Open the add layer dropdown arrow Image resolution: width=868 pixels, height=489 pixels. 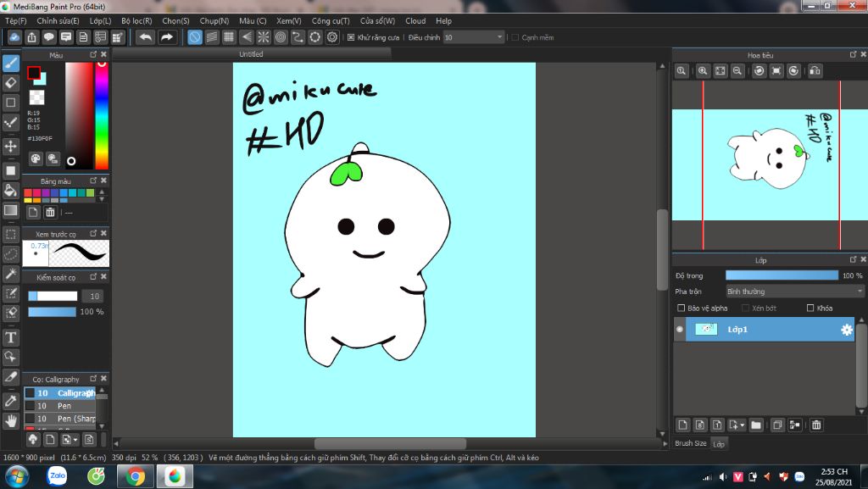tap(743, 425)
